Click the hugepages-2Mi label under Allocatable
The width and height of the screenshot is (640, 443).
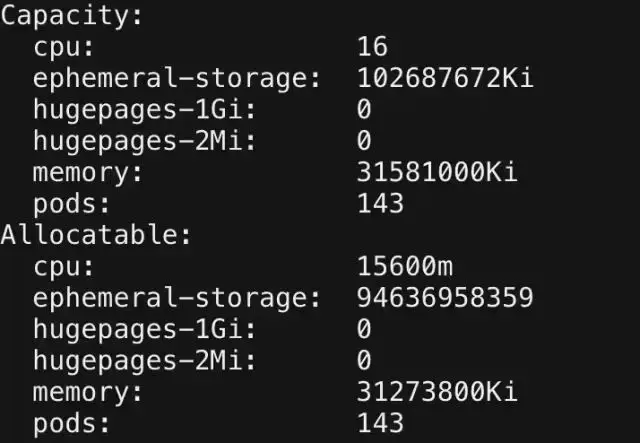(144, 361)
